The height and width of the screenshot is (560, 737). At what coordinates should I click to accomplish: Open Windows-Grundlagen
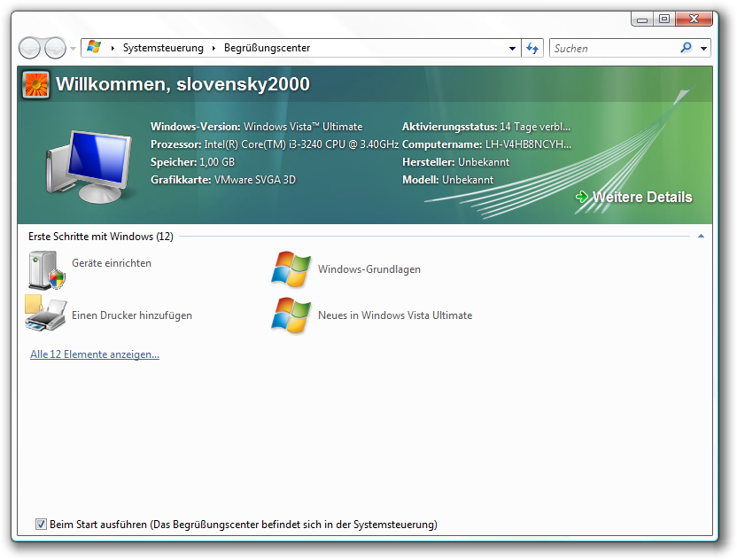pyautogui.click(x=369, y=269)
